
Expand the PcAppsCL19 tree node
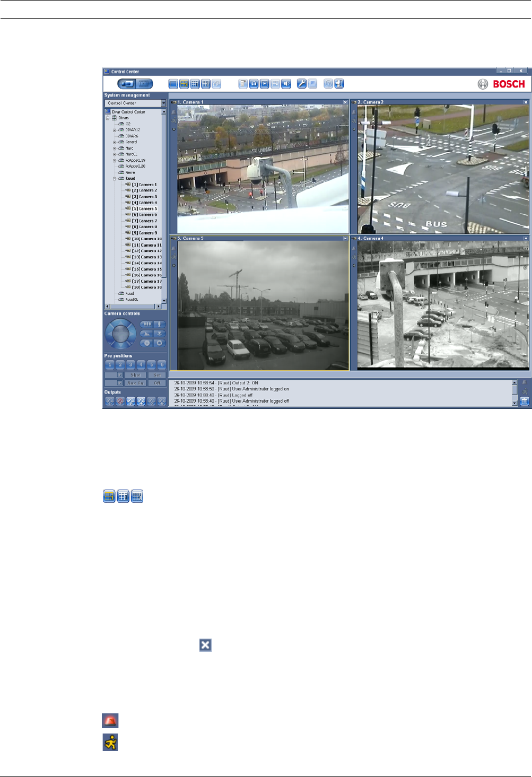coord(114,161)
